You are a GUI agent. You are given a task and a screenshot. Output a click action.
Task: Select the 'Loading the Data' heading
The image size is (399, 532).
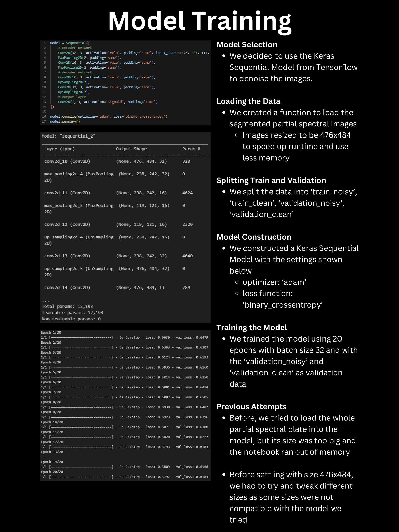248,101
